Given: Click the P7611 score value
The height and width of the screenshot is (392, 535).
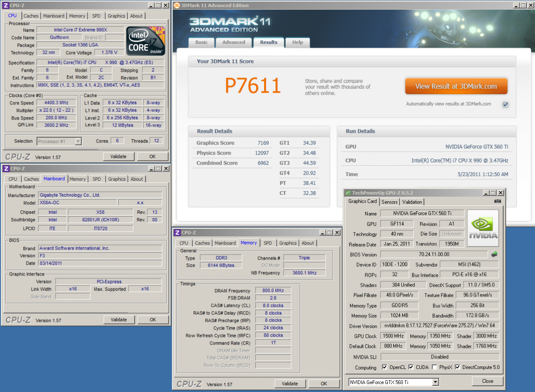Looking at the screenshot, I should click(252, 86).
